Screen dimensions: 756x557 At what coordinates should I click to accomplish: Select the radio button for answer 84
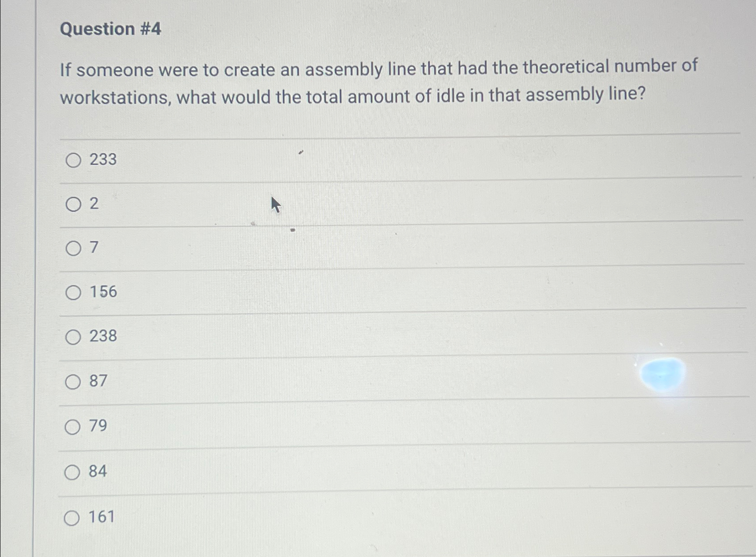(x=72, y=472)
